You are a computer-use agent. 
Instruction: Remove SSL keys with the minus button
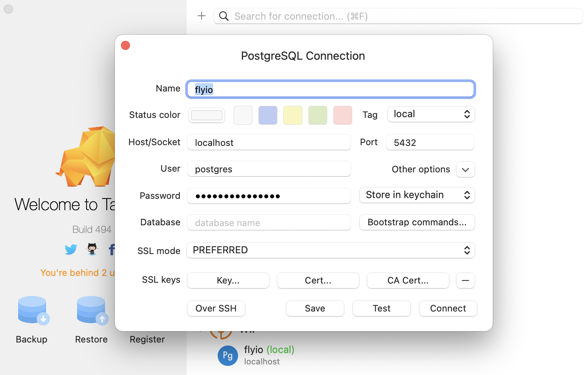click(x=466, y=280)
